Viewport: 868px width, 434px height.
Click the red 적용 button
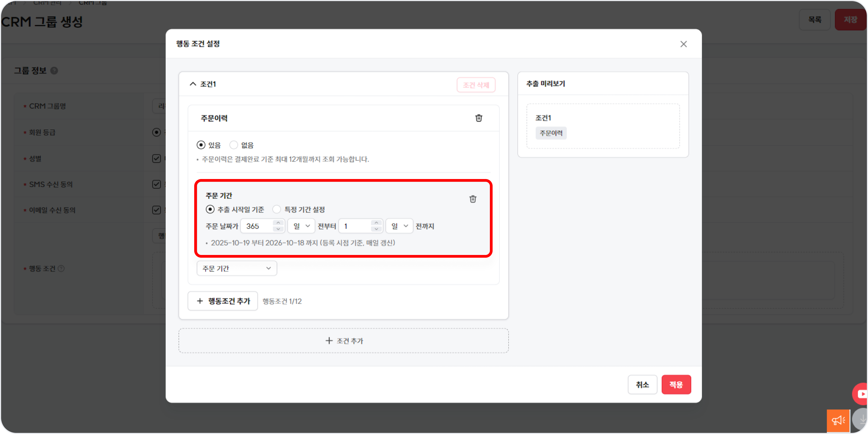pyautogui.click(x=676, y=384)
